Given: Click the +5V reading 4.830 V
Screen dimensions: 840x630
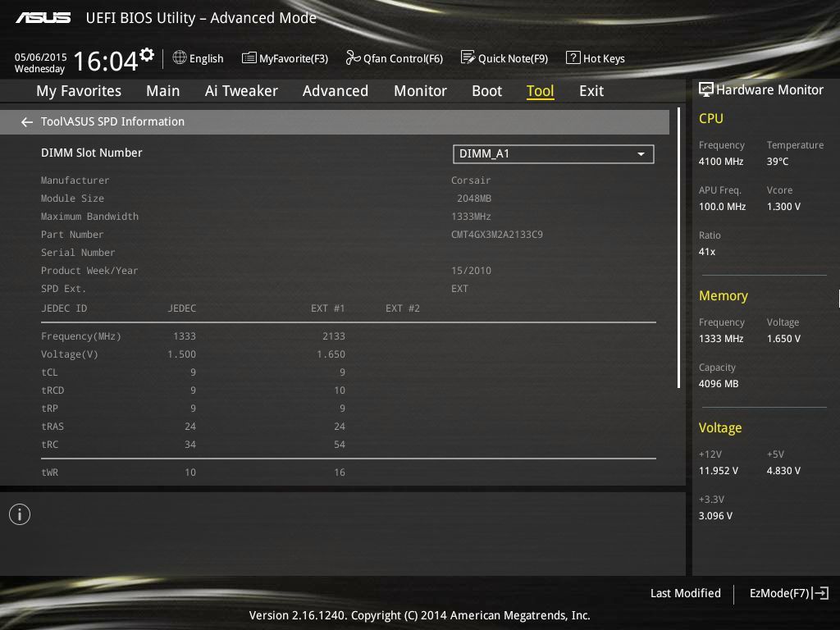Looking at the screenshot, I should [783, 470].
